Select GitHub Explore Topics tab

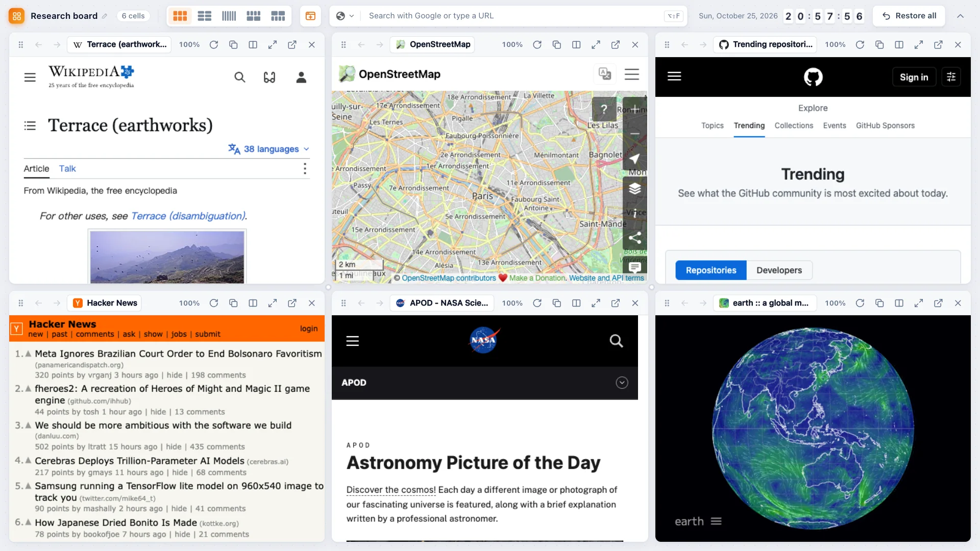(712, 126)
